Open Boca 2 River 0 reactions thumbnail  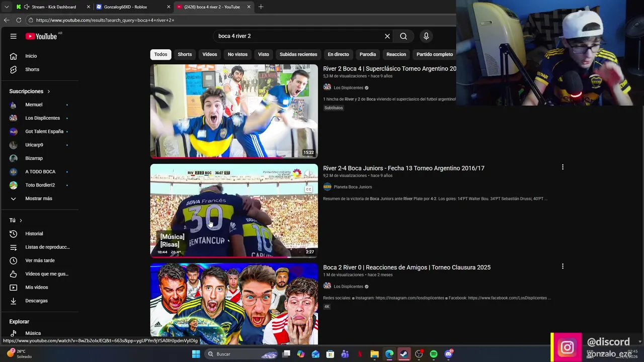[234, 303]
